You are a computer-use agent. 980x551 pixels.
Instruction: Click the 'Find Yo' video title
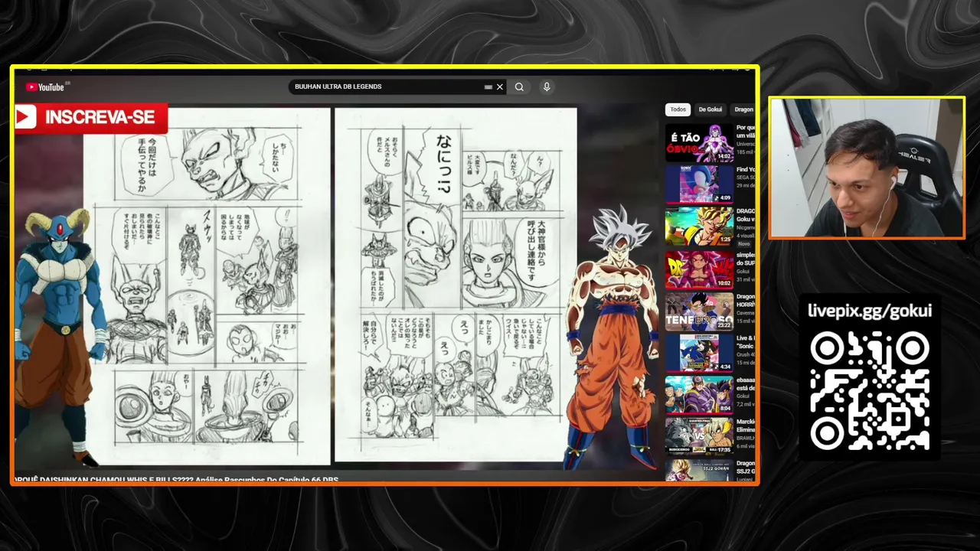(746, 170)
